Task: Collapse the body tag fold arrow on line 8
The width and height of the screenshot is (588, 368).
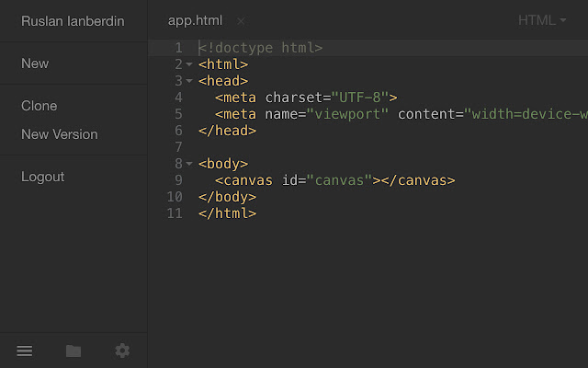Action: pos(189,164)
